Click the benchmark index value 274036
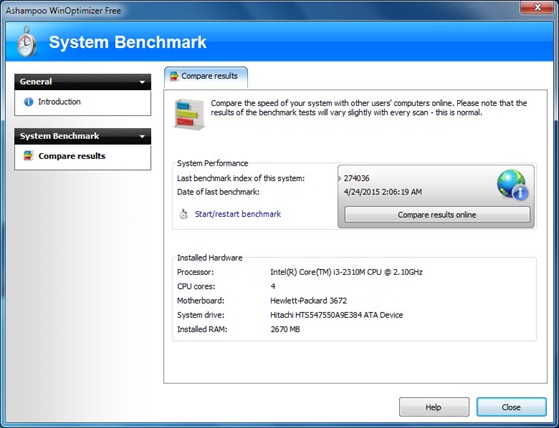This screenshot has height=428, width=559. (357, 178)
